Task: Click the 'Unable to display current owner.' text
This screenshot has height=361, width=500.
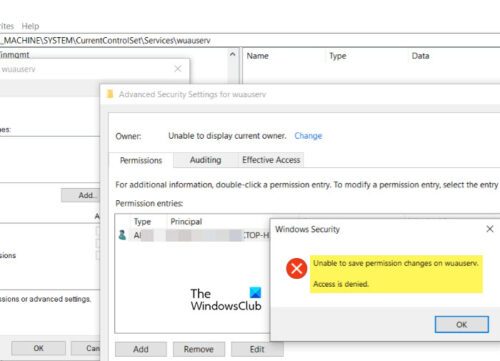Action: click(x=227, y=136)
